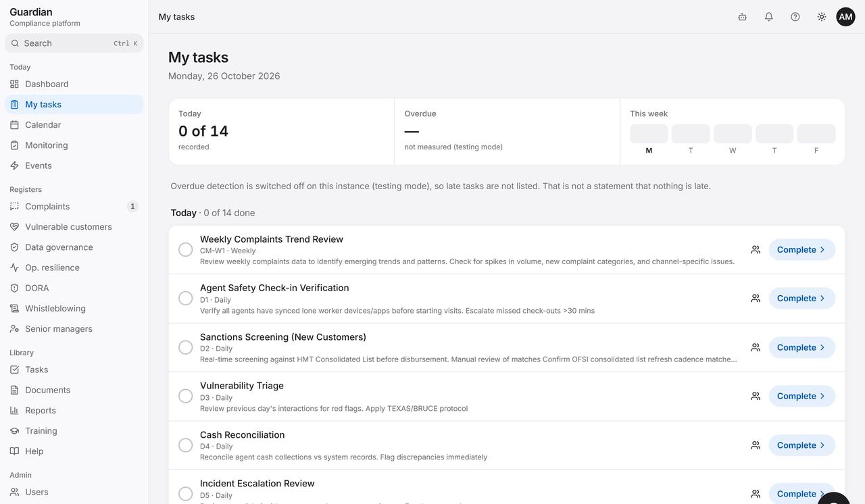Open the AM user avatar menu
The height and width of the screenshot is (504, 865).
[845, 17]
